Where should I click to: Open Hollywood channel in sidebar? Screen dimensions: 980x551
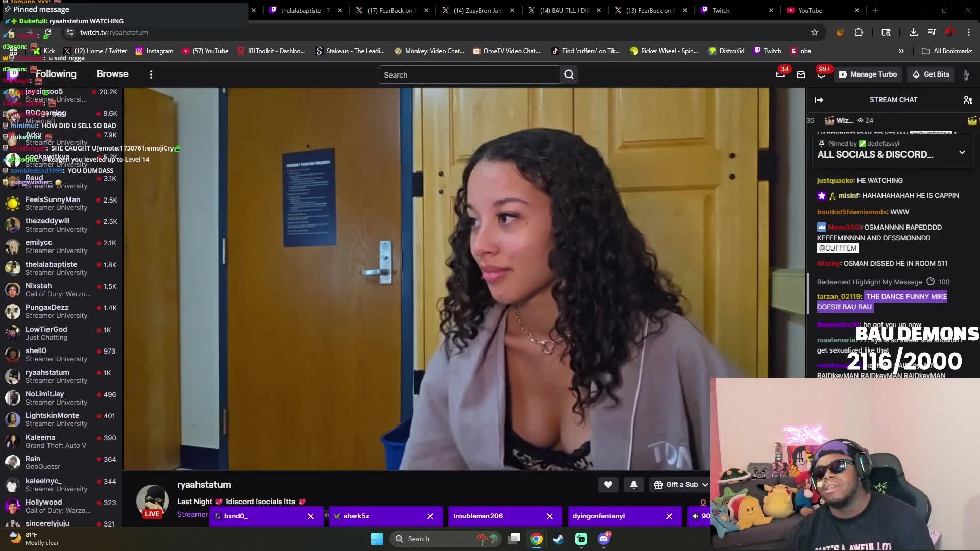61,506
